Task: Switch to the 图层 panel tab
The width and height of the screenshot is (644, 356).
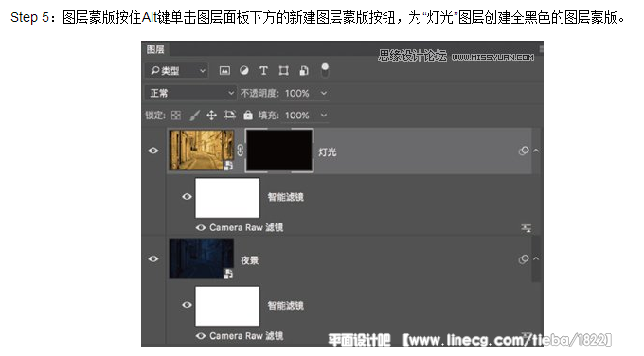Action: point(155,49)
